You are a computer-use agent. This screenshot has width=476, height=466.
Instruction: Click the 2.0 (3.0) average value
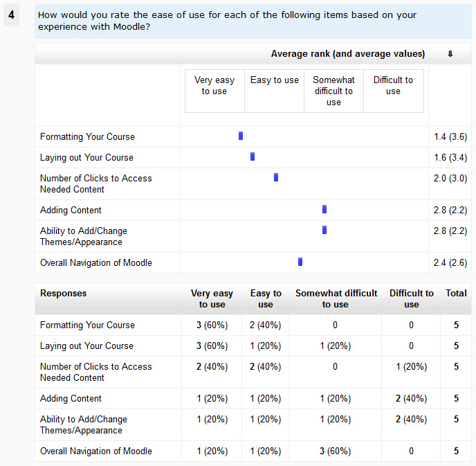tap(450, 178)
